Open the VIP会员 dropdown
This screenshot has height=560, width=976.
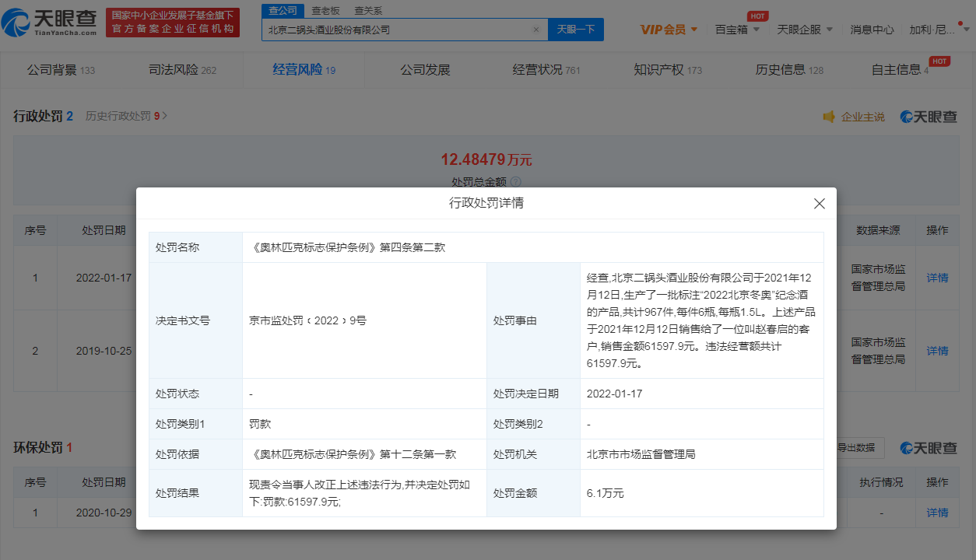point(669,30)
